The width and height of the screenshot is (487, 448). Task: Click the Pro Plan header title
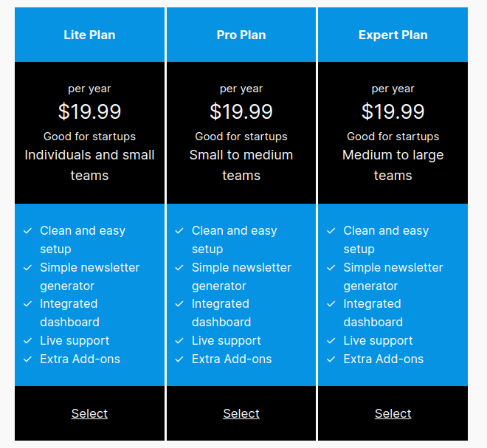(x=241, y=35)
